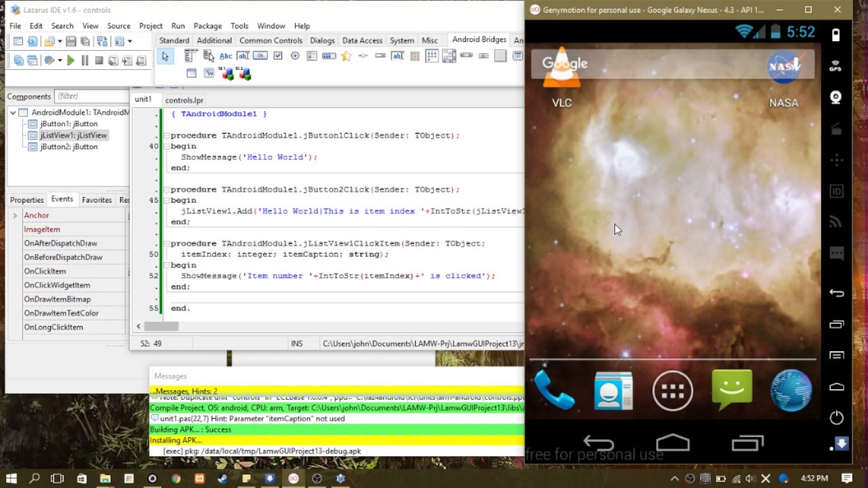The image size is (868, 488).
Task: Click the GPS icon in Genymotion sidebar
Action: [835, 66]
